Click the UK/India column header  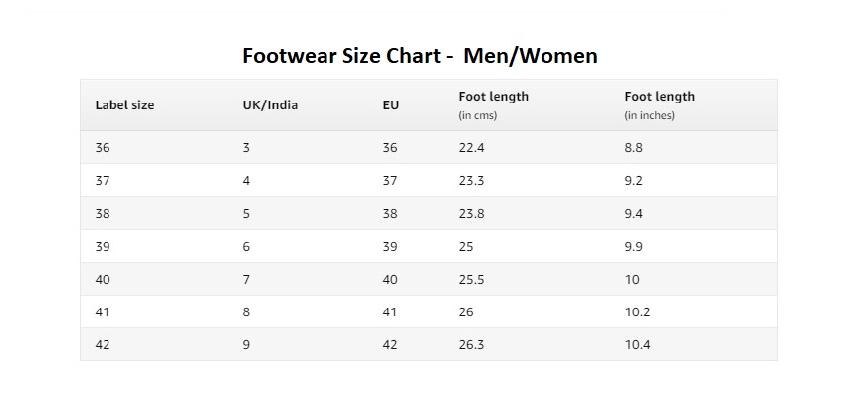pyautogui.click(x=270, y=104)
